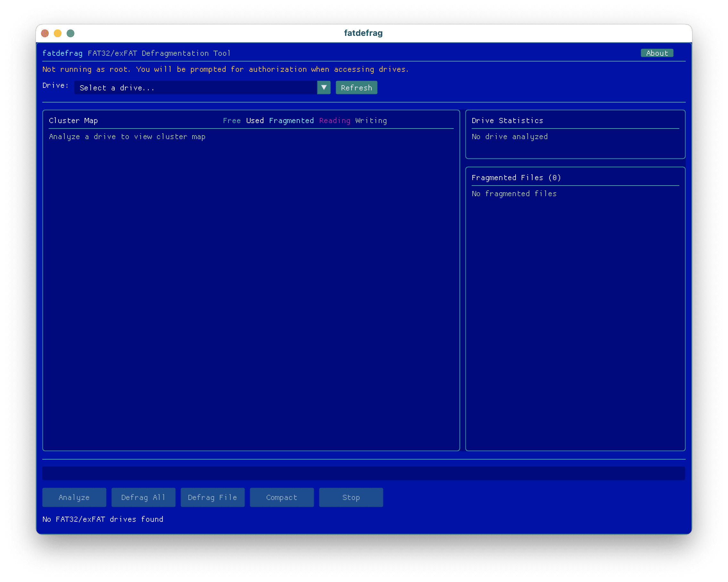The height and width of the screenshot is (582, 728).
Task: Click the Writing legend label
Action: 371,121
